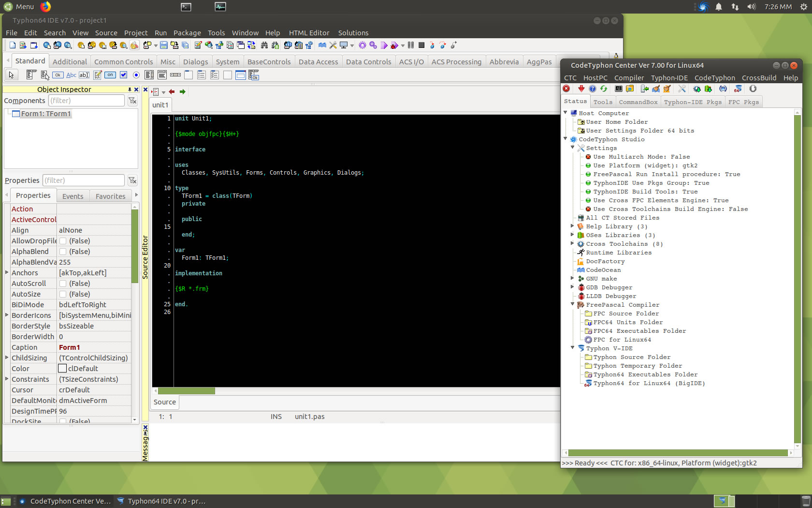Click the source editor horizontal scrollbar thumb
The height and width of the screenshot is (508, 812).
[187, 391]
